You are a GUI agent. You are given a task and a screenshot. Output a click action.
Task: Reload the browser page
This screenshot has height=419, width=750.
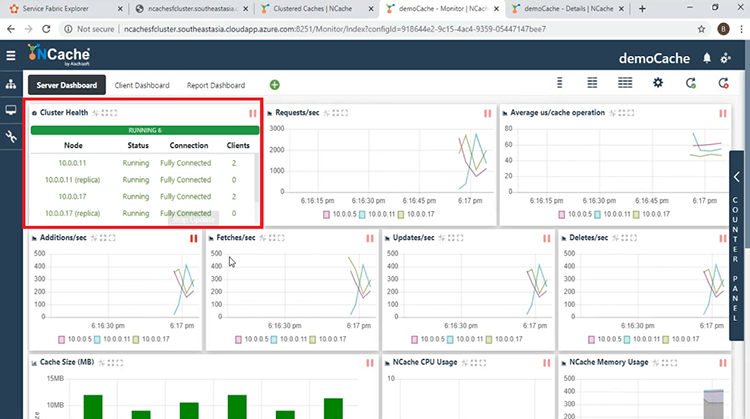(46, 29)
